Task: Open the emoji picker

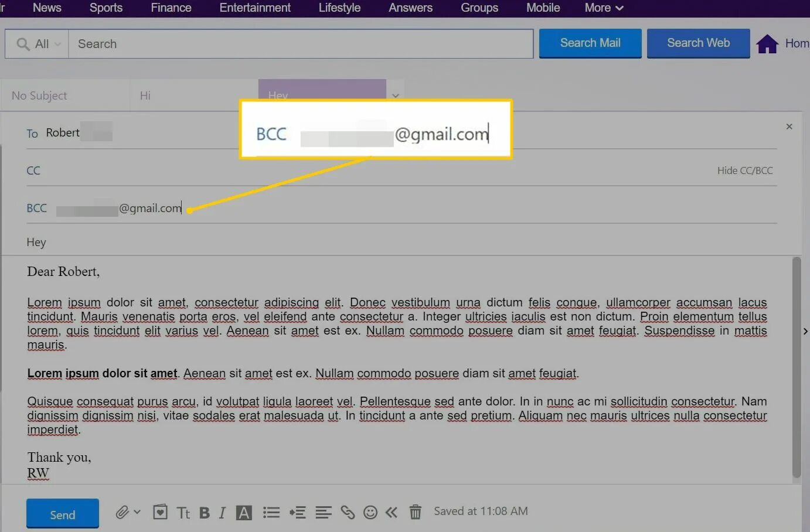Action: pos(370,513)
